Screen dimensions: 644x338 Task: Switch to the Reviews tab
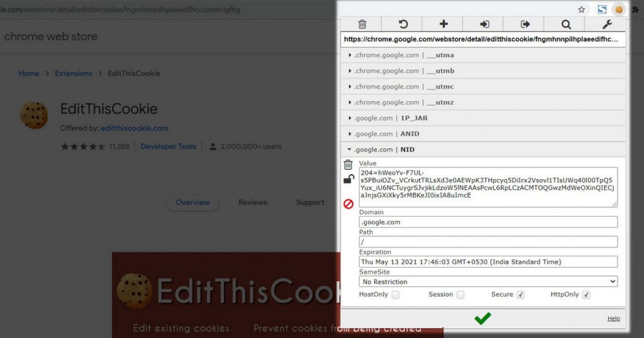(253, 202)
